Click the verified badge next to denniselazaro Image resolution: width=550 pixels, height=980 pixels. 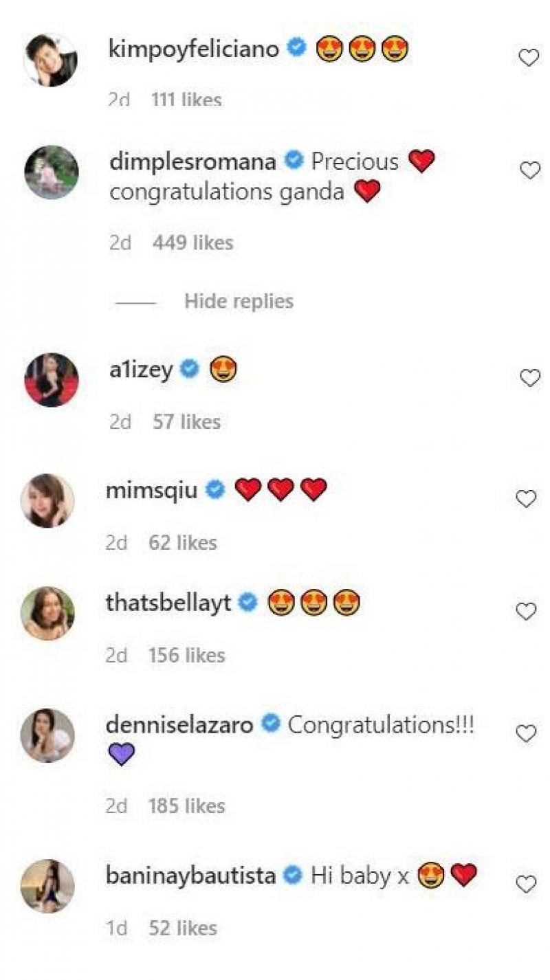tap(271, 724)
